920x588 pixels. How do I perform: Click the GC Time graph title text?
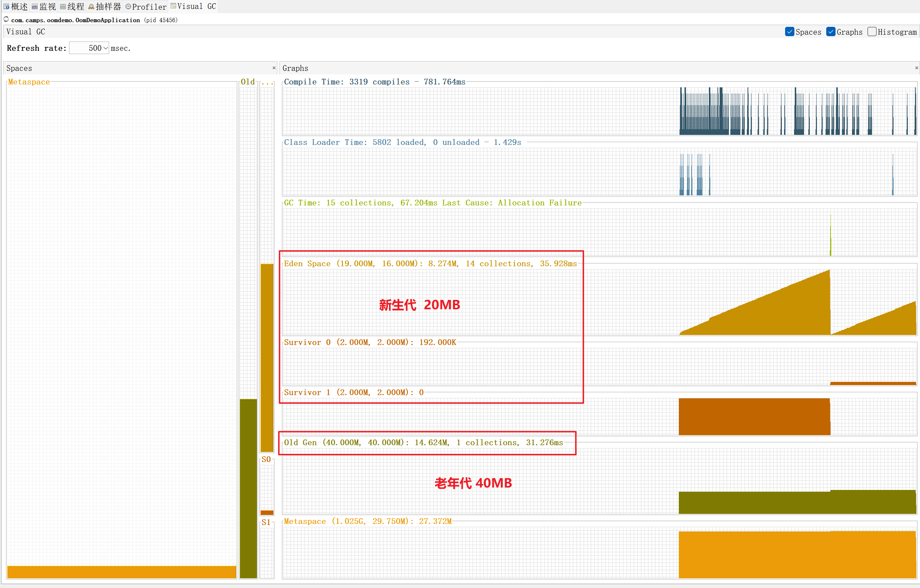[432, 203]
